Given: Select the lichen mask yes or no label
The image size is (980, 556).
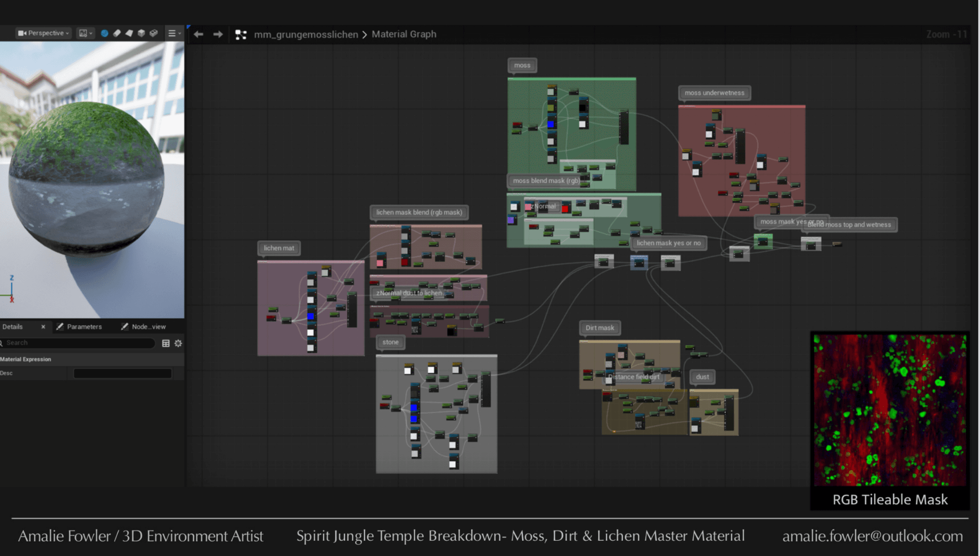Looking at the screenshot, I should coord(668,243).
